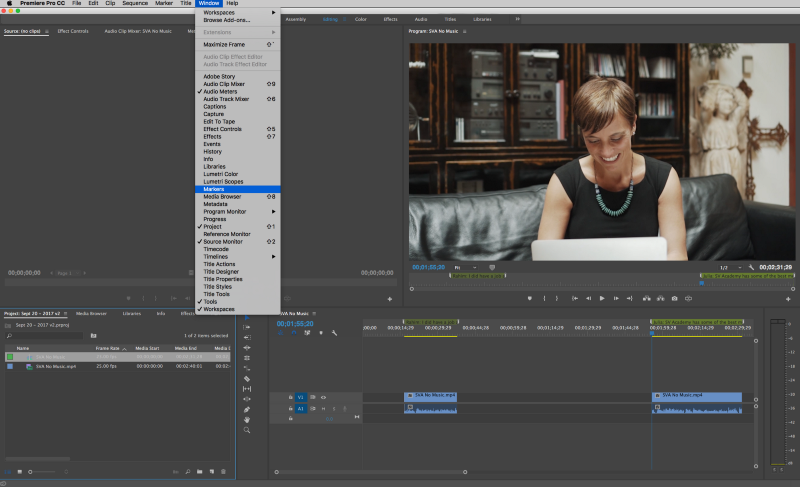Open playback resolution 1/2 dropdown
This screenshot has height=487, width=800.
click(730, 267)
